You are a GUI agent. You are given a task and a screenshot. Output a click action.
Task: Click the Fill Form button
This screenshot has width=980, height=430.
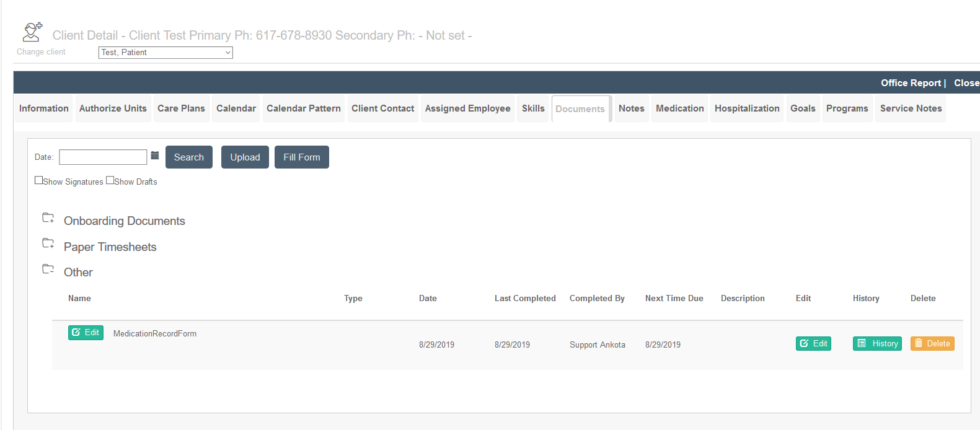click(x=302, y=157)
